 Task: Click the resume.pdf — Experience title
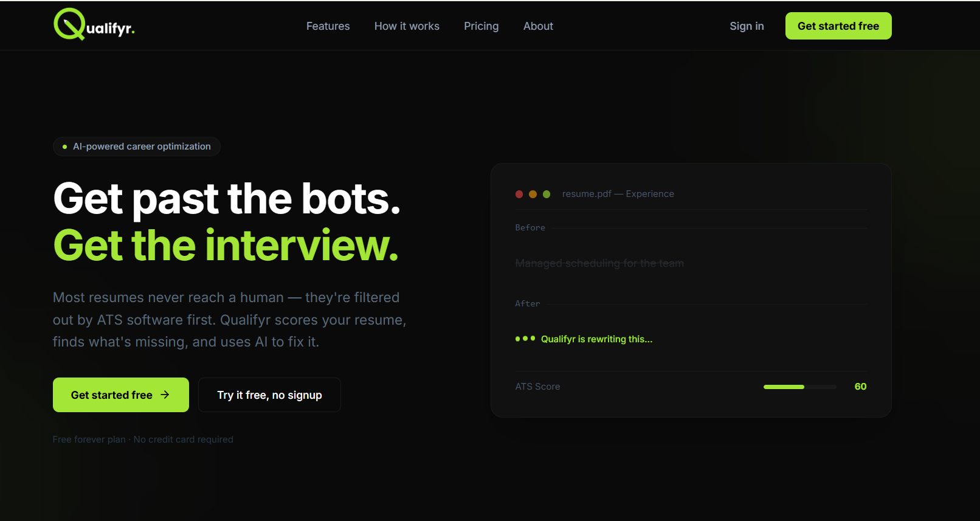pyautogui.click(x=618, y=194)
